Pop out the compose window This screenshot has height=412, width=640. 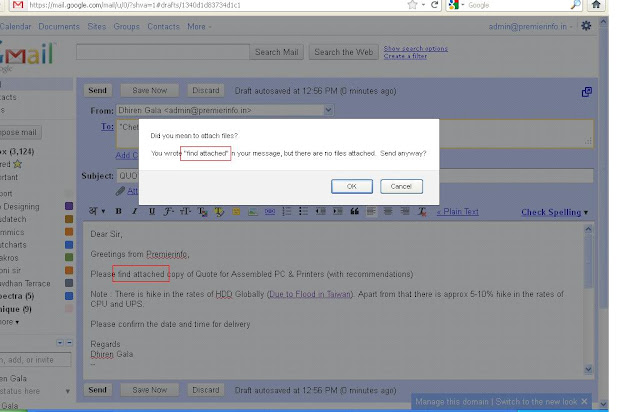pyautogui.click(x=587, y=92)
